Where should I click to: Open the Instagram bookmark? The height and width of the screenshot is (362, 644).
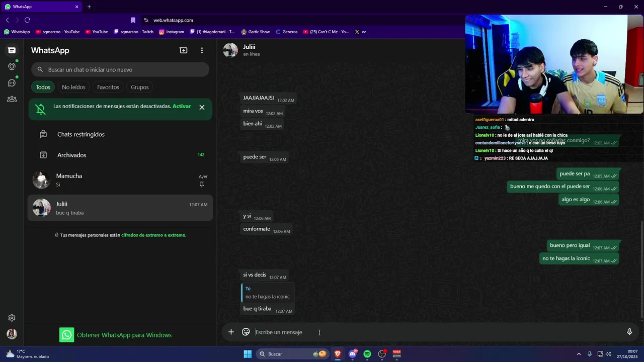[x=171, y=32]
